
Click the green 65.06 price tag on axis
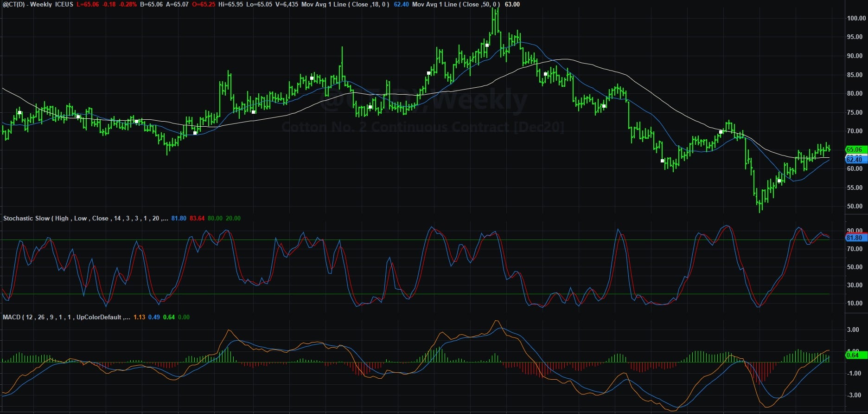click(x=855, y=149)
